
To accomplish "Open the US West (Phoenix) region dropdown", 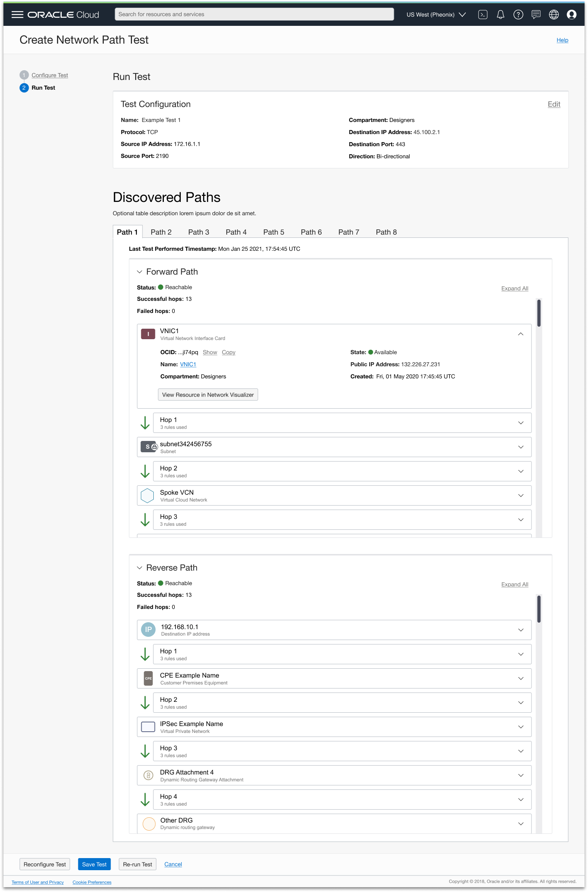I will click(x=436, y=15).
